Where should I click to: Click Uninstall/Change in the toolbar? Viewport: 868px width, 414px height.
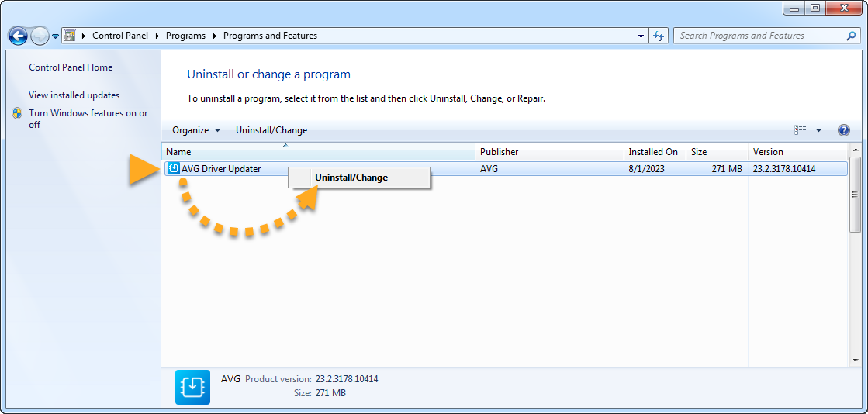pos(271,130)
